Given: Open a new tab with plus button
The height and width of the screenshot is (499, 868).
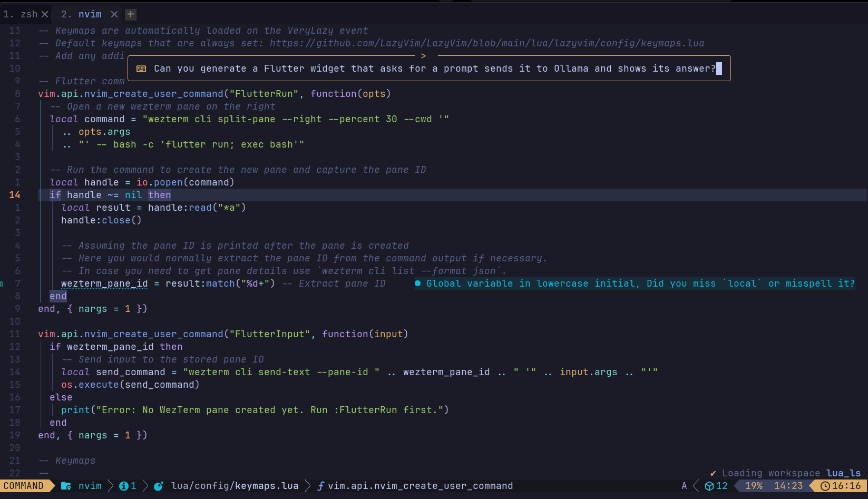Looking at the screenshot, I should click(131, 14).
